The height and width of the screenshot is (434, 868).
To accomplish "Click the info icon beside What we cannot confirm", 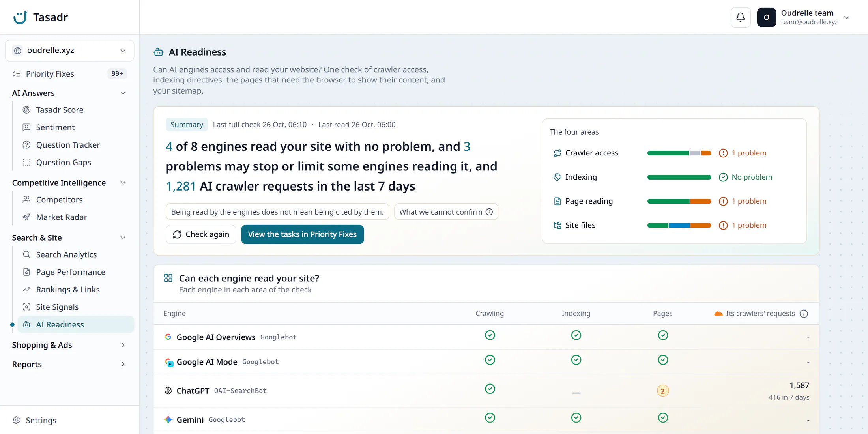I will click(489, 212).
